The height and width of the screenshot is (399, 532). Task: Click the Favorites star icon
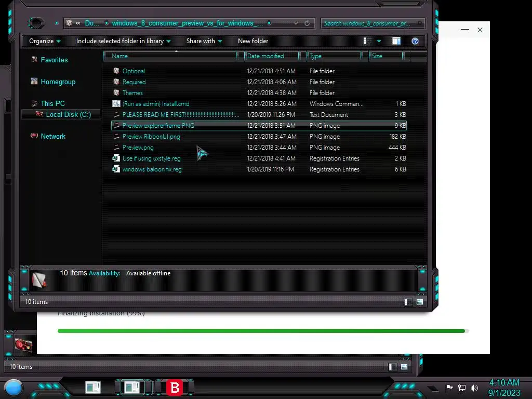point(34,59)
